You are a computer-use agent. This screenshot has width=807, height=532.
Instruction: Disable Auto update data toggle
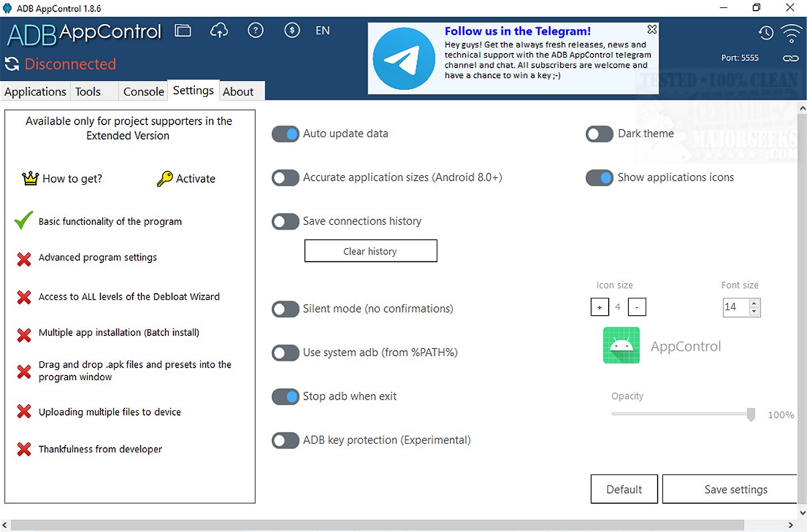coord(285,134)
